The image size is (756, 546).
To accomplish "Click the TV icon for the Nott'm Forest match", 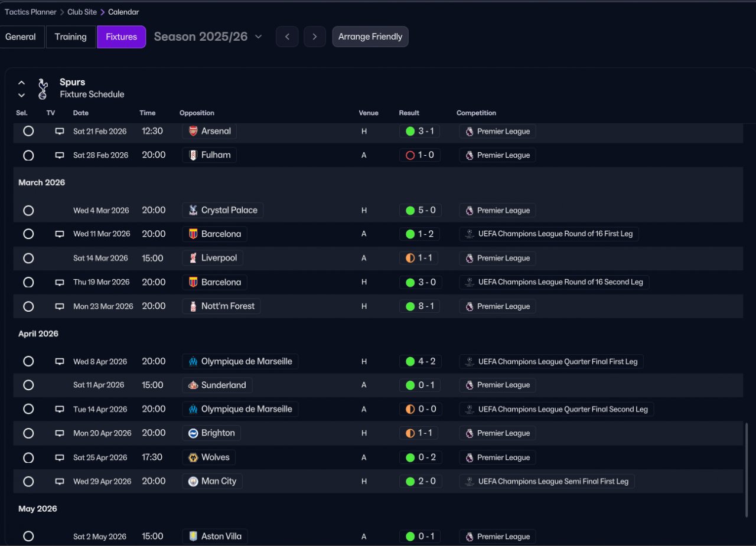I will click(x=60, y=306).
